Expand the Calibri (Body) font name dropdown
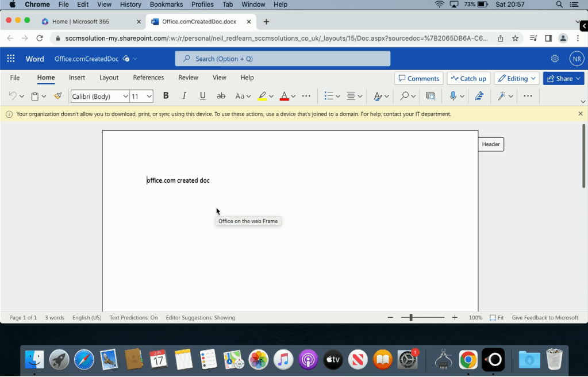 [x=125, y=97]
